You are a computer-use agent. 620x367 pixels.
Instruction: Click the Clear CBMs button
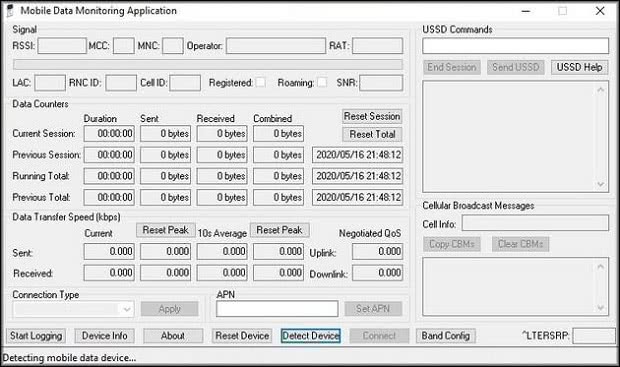[x=520, y=244]
